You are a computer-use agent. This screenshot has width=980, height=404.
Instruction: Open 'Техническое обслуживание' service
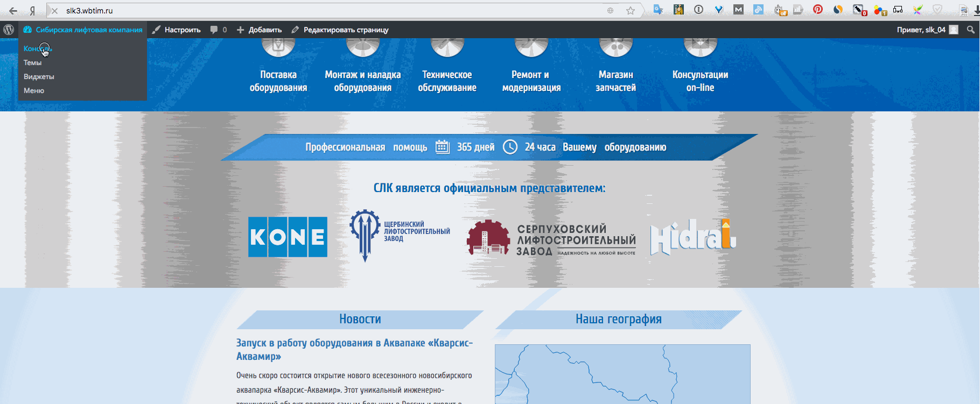point(447,81)
